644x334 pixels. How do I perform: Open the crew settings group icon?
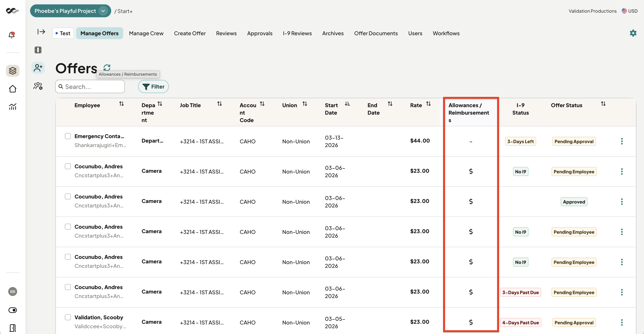38,86
